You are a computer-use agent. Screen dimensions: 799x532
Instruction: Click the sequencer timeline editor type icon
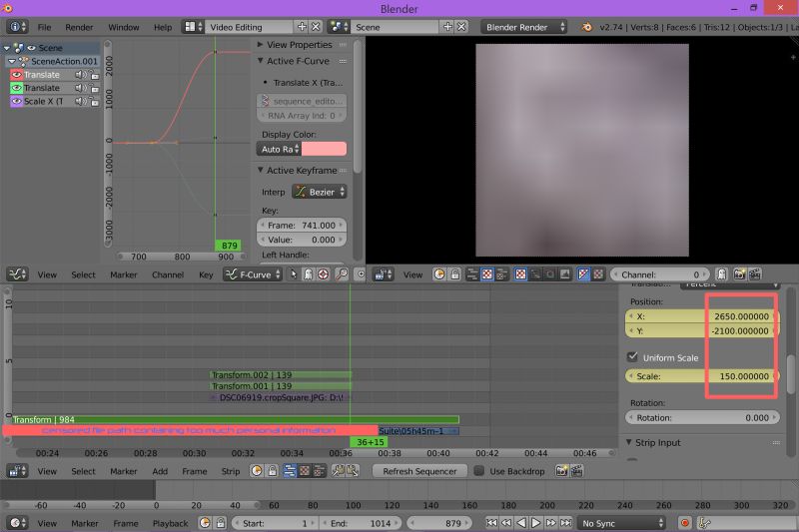[17, 471]
